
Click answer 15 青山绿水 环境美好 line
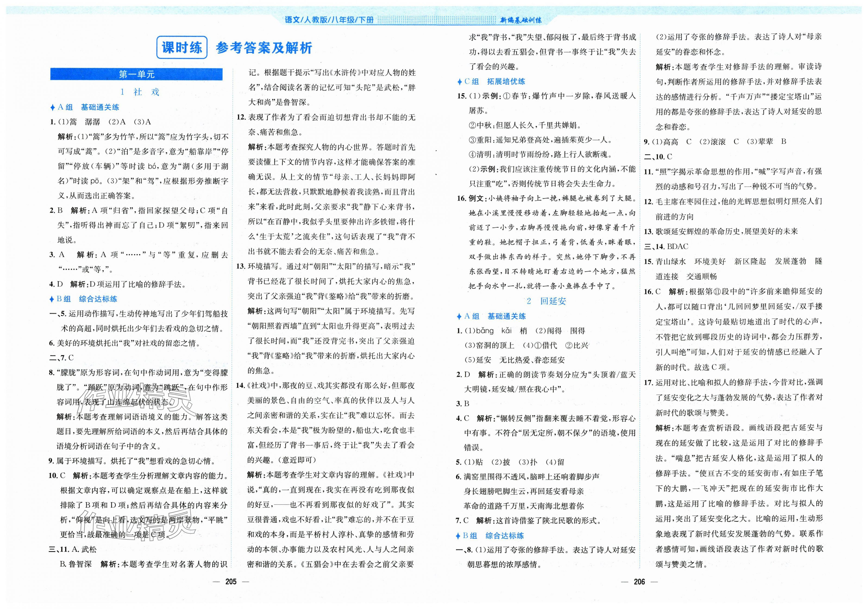pos(733,261)
